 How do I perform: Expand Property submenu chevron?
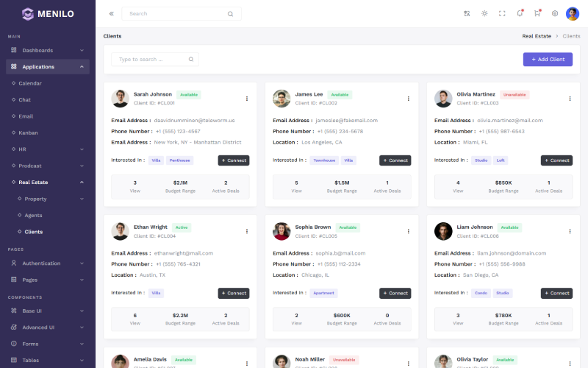pos(82,199)
